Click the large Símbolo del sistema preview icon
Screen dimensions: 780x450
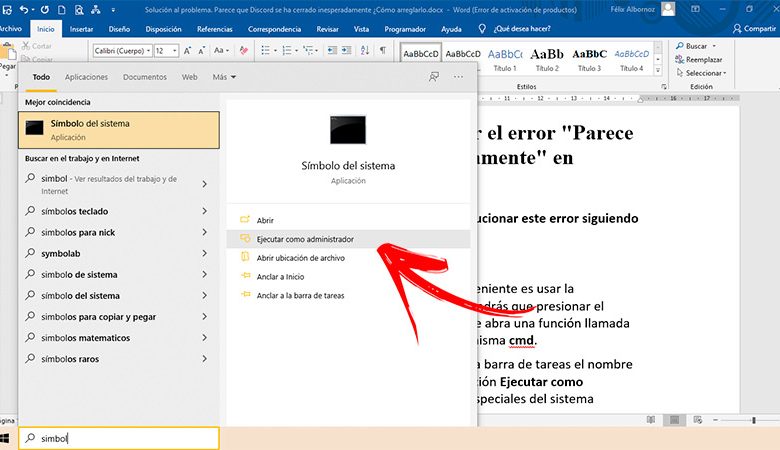(348, 129)
